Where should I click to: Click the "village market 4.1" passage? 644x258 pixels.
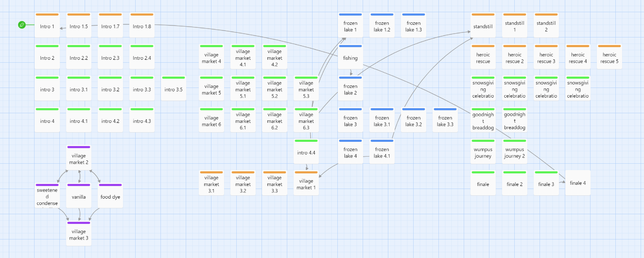(243, 57)
